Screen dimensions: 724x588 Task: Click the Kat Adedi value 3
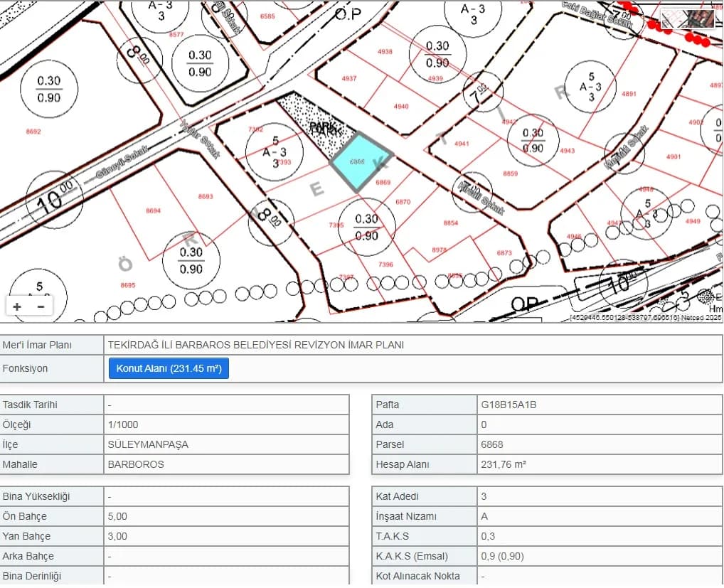[x=484, y=496]
